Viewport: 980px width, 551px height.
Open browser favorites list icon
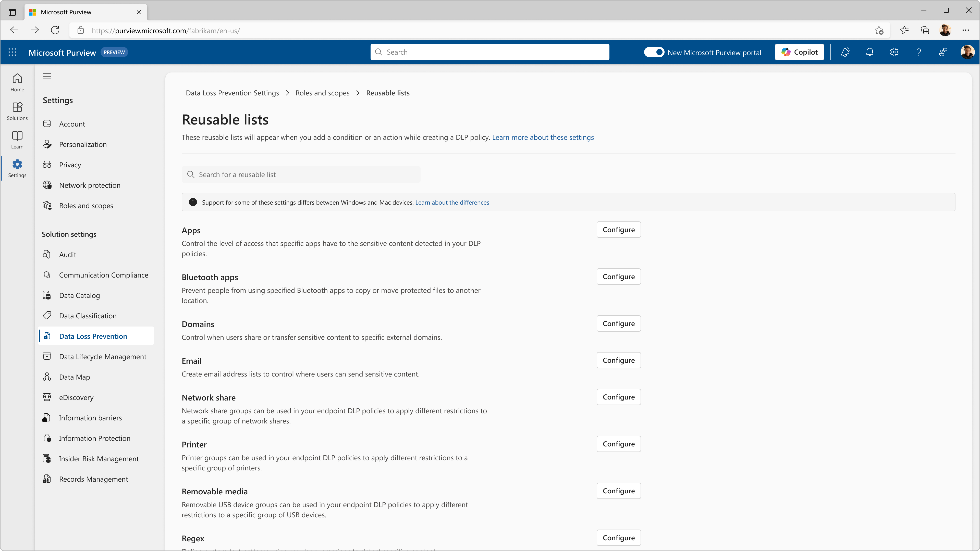coord(904,30)
